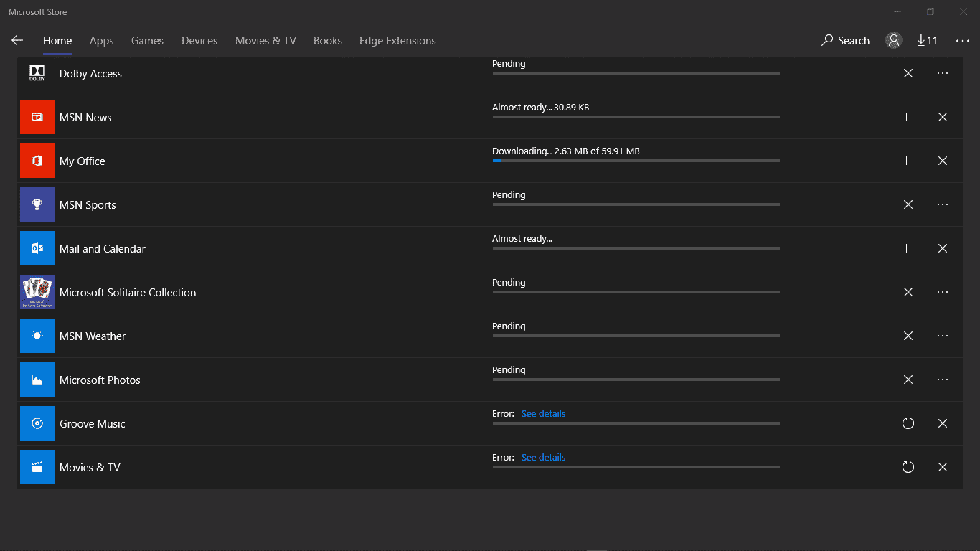Open more options for MSN Sports

click(x=943, y=204)
